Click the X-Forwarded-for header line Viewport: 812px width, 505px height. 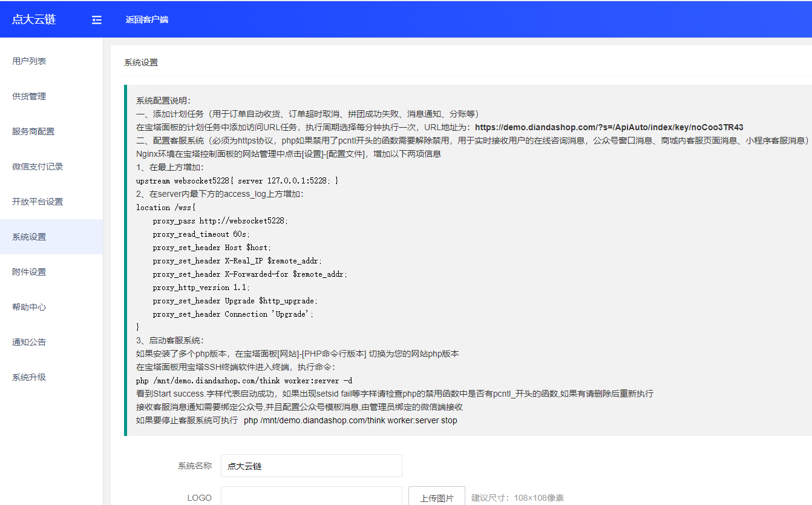click(250, 274)
